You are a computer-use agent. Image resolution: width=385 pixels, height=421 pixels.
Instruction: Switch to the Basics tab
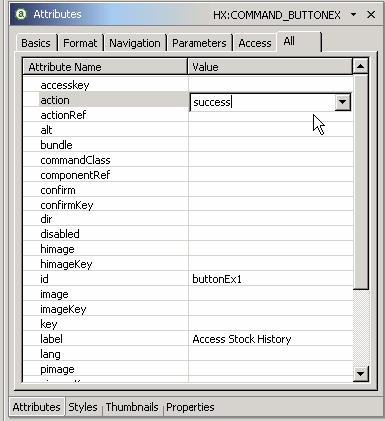pos(36,43)
